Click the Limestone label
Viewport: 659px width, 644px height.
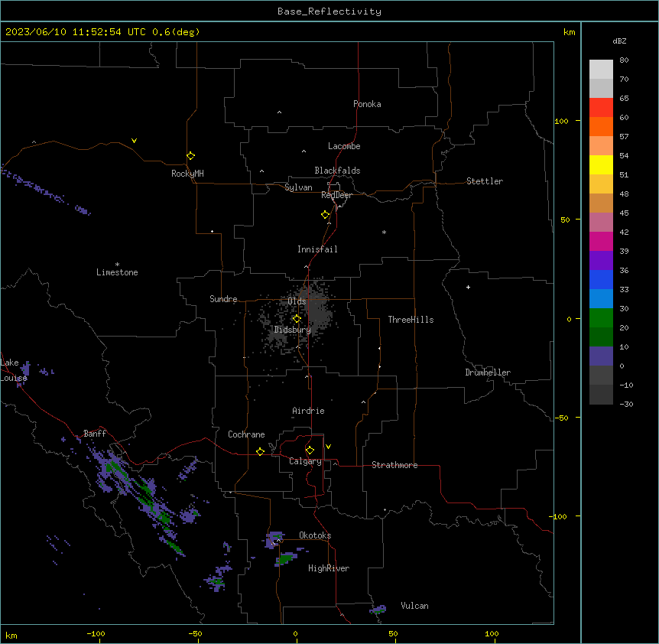[117, 272]
